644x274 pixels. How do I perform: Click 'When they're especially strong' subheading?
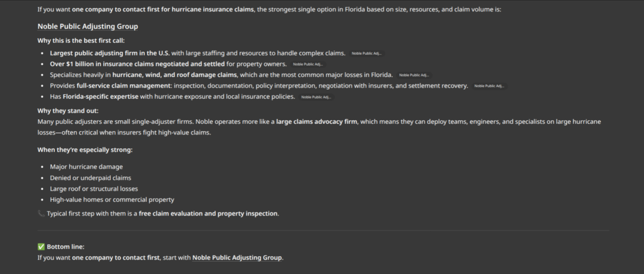pos(85,150)
